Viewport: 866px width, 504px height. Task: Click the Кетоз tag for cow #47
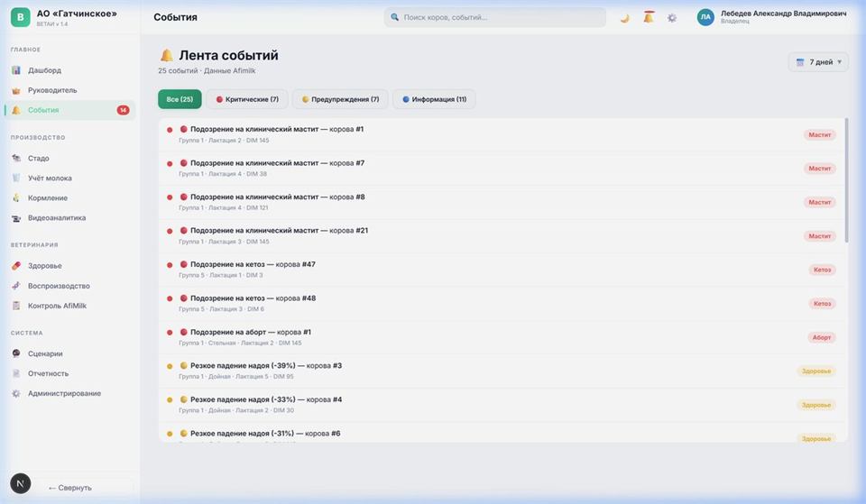(x=822, y=270)
